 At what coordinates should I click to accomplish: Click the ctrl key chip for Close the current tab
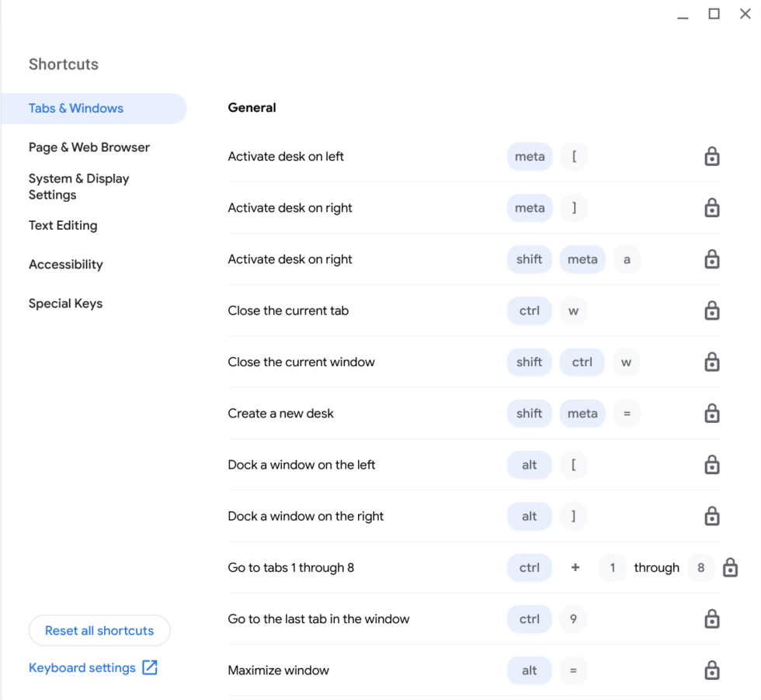[x=530, y=310]
